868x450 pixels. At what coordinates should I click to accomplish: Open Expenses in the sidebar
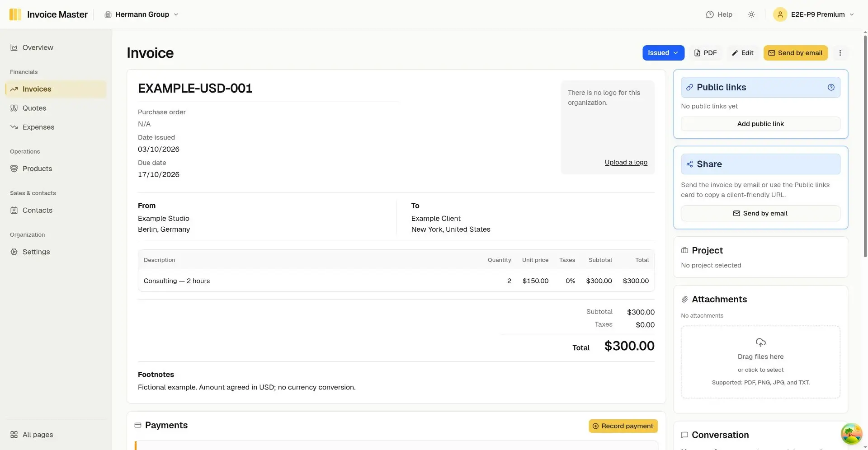[x=56, y=127]
